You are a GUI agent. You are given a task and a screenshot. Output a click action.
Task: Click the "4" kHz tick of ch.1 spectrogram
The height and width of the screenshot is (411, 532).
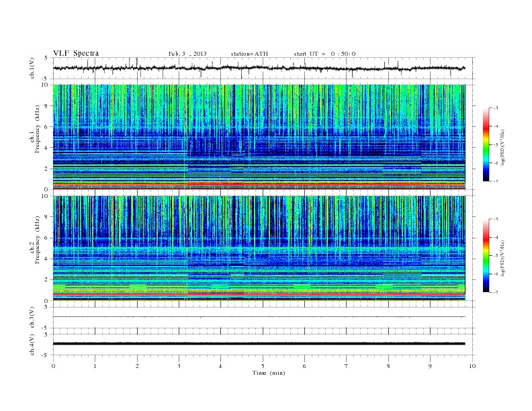click(46, 148)
